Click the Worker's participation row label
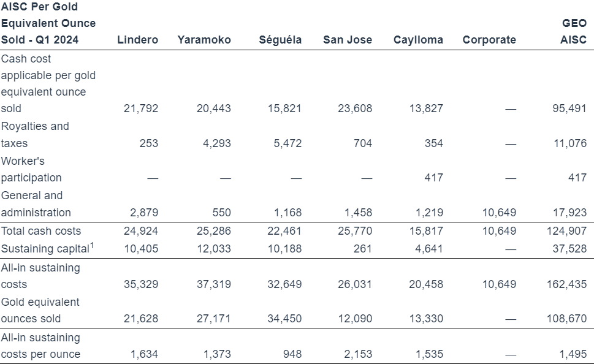The width and height of the screenshot is (594, 364). coord(31,169)
